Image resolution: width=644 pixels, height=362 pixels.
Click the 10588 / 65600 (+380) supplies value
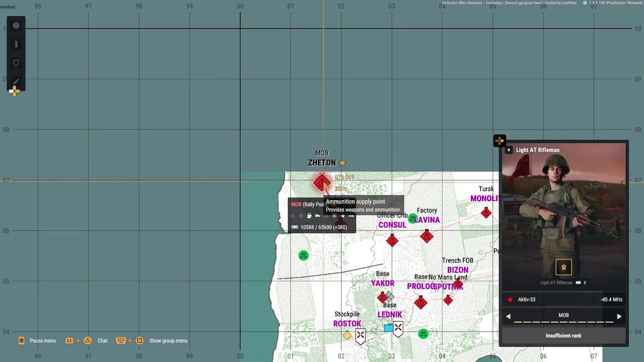click(x=324, y=227)
